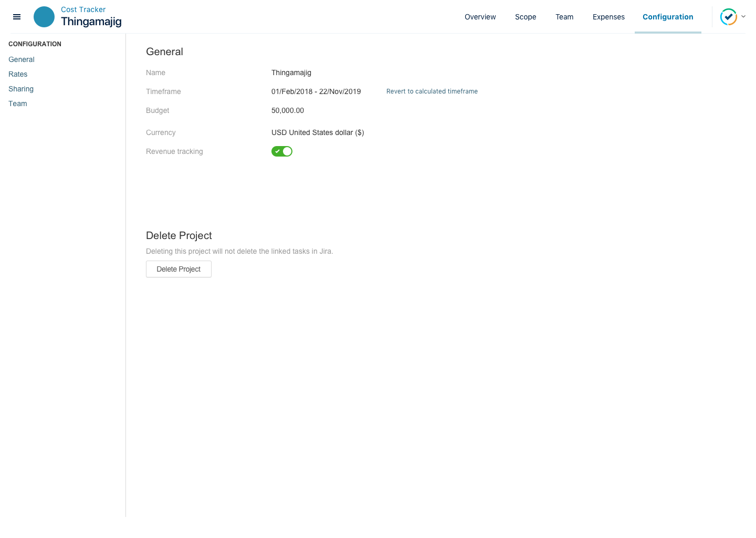The width and height of the screenshot is (756, 538).
Task: Click the Cost Tracker breadcrumb link
Action: tap(83, 9)
